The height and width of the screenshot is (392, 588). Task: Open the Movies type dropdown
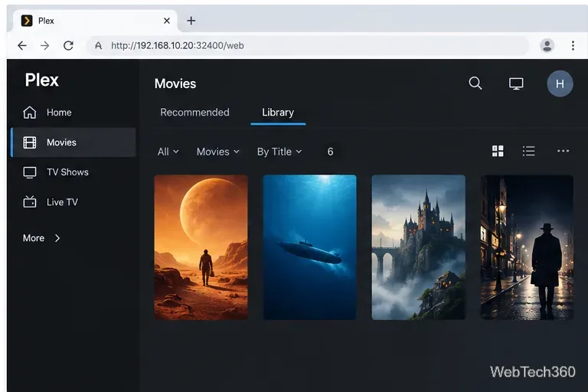click(218, 152)
